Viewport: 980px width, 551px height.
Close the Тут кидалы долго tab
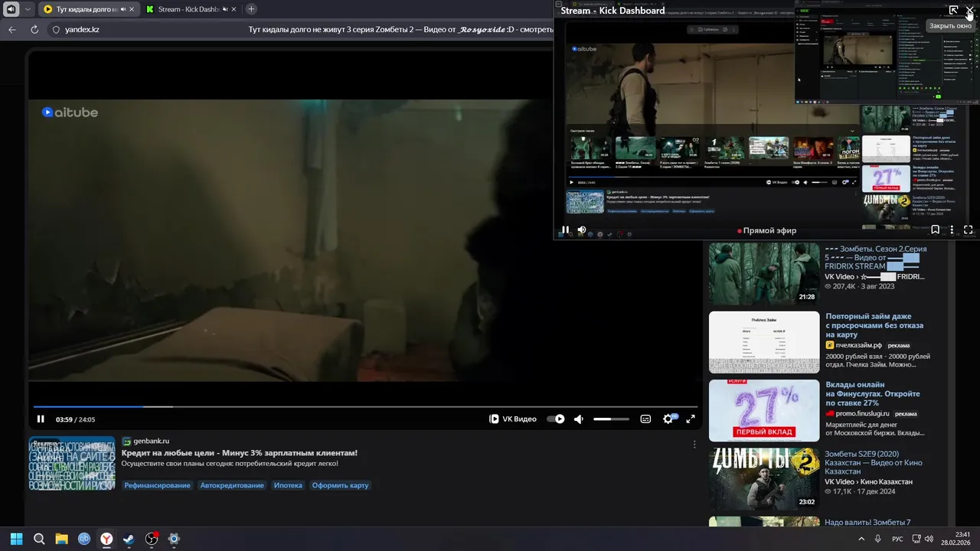[x=131, y=9]
